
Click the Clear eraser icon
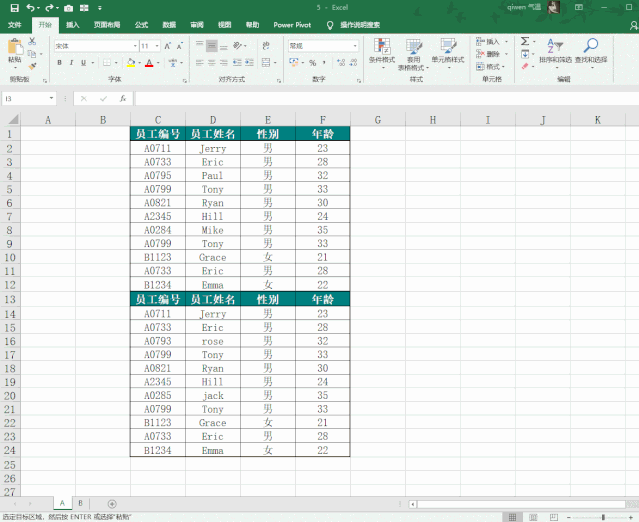pyautogui.click(x=525, y=66)
